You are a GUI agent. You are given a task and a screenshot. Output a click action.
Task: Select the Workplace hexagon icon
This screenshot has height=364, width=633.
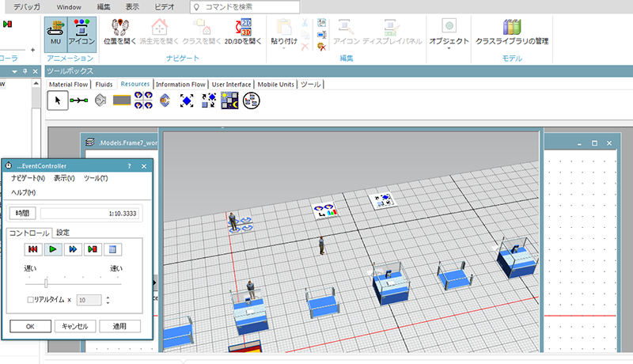(x=100, y=100)
